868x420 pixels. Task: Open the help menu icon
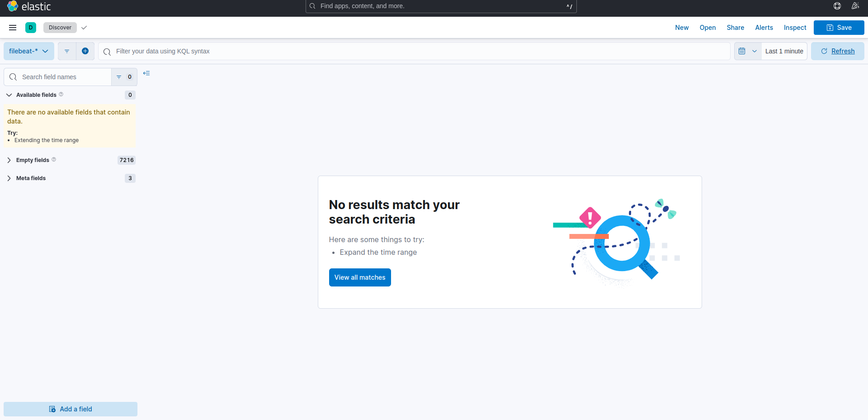click(x=837, y=6)
